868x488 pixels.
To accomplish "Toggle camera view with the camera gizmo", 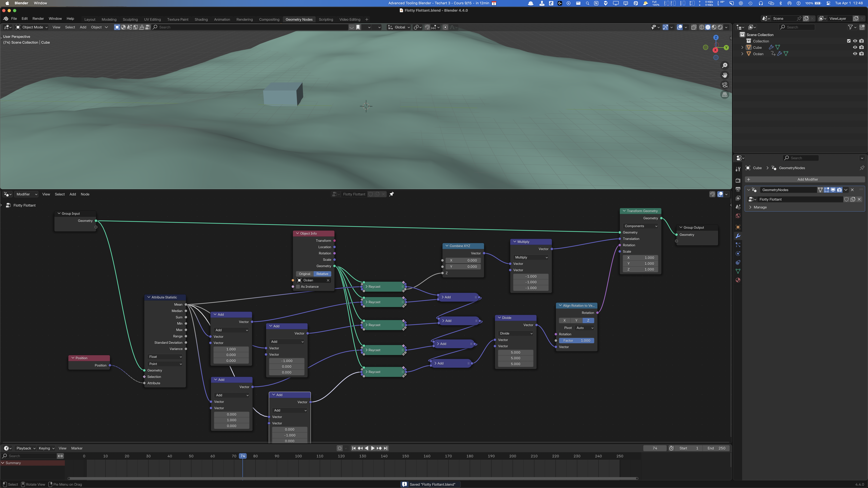I will click(725, 85).
